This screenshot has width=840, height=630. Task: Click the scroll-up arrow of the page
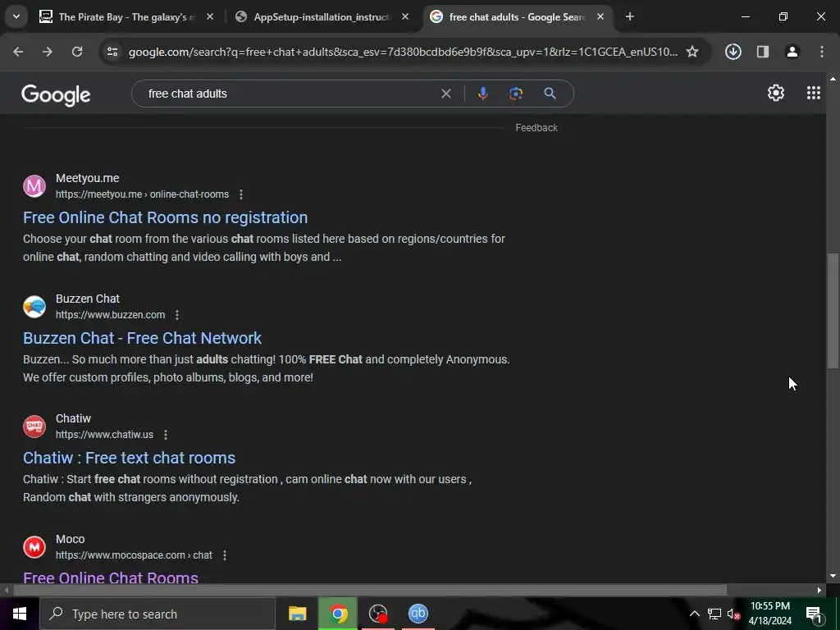pos(833,79)
